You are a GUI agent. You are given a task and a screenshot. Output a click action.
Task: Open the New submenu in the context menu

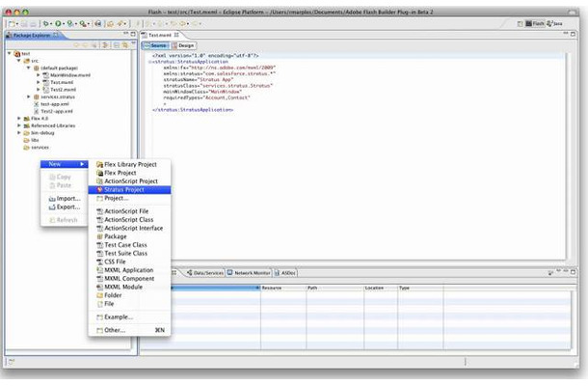click(x=65, y=164)
